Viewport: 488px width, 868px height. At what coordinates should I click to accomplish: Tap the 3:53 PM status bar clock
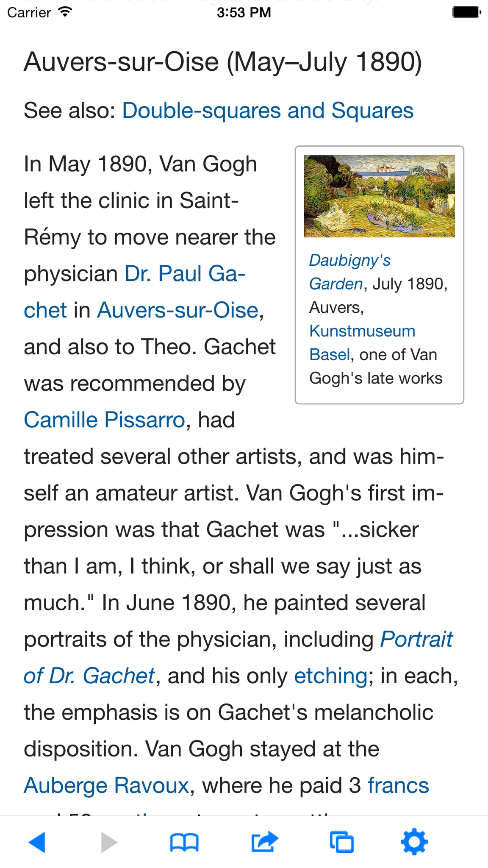point(244,12)
